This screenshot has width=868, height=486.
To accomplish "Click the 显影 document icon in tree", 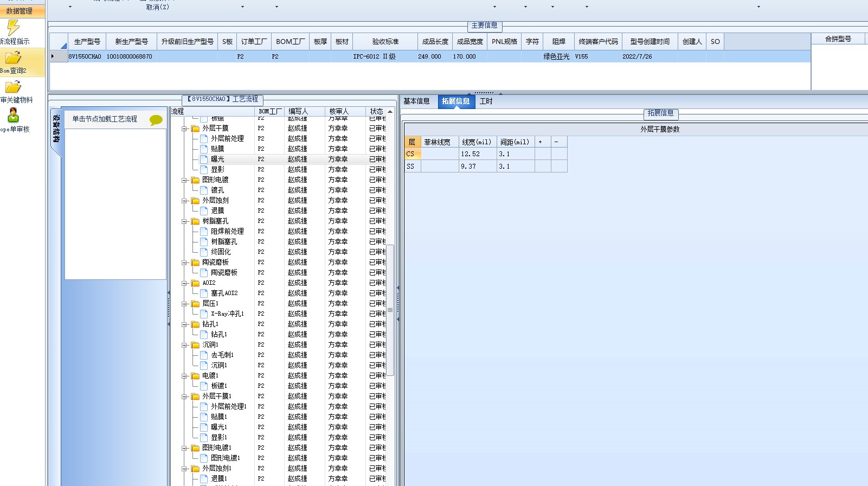I will tap(204, 170).
